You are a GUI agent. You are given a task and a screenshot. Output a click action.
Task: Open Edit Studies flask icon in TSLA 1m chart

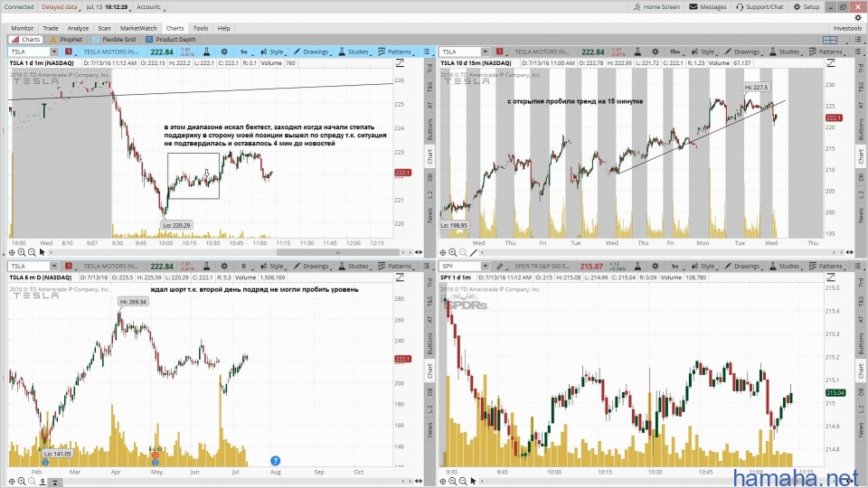[x=206, y=52]
